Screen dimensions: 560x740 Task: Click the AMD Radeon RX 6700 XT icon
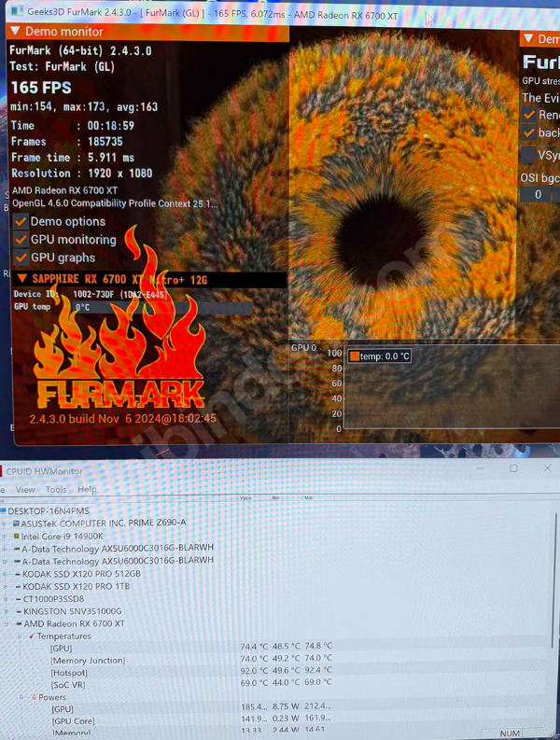(x=18, y=624)
